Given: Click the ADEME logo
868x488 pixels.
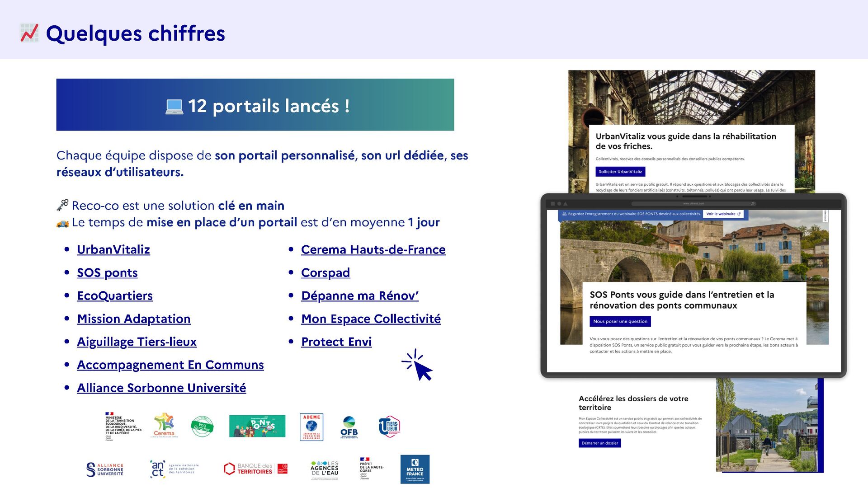Looking at the screenshot, I should 311,427.
